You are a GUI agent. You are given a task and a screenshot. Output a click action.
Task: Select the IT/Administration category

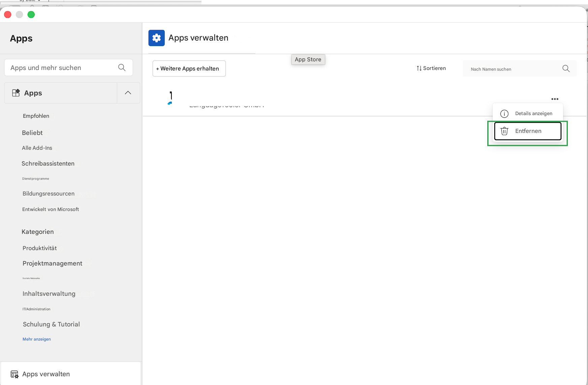click(x=36, y=309)
